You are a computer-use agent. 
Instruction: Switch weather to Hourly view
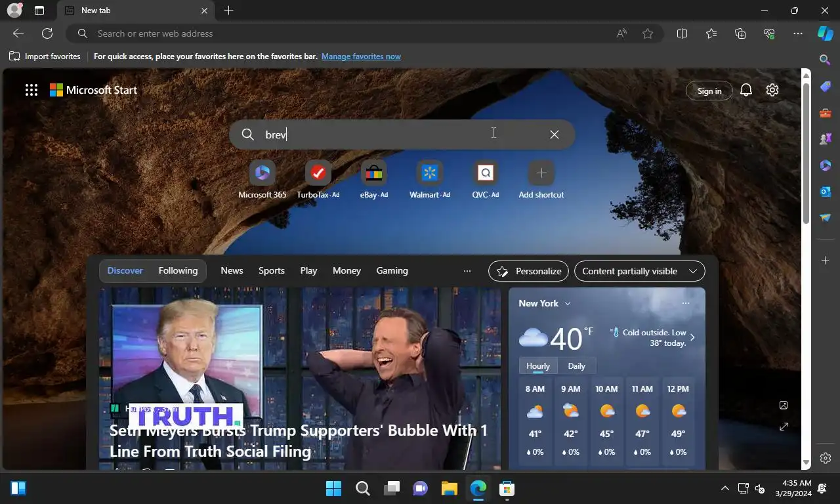click(x=538, y=366)
